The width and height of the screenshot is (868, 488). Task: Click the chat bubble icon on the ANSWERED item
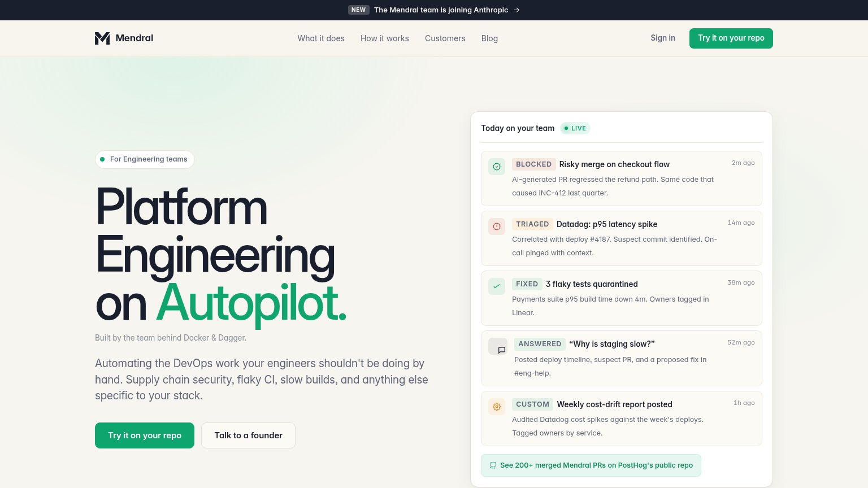click(501, 350)
